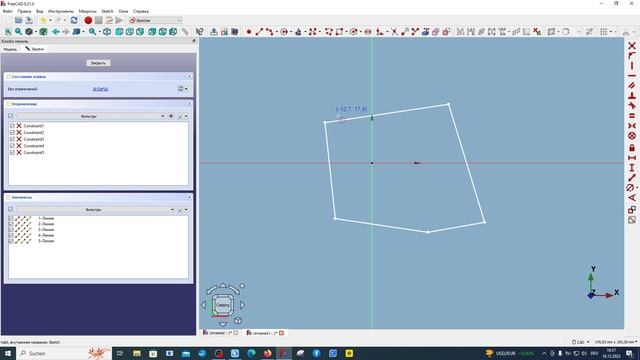Click the leave sketch icon
The image size is (640, 360).
click(214, 32)
